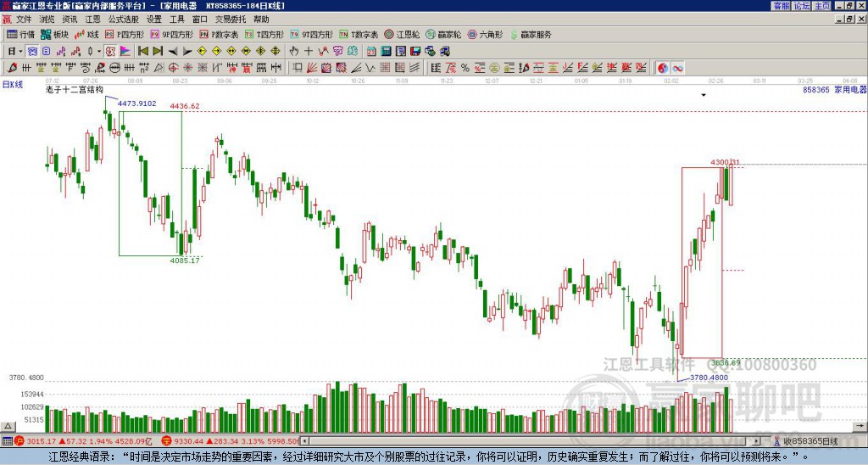This screenshot has width=868, height=465.
Task: Click the 4473.9102 high price label
Action: pyautogui.click(x=136, y=103)
